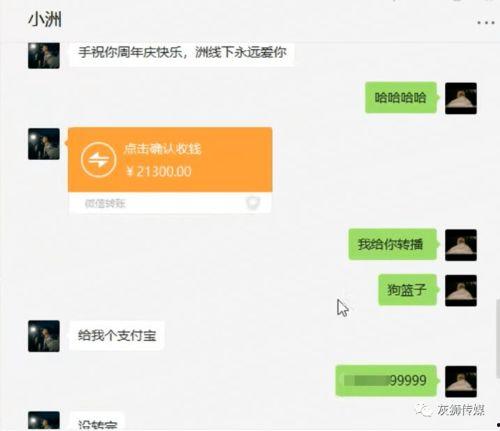Select the green bubble ending in 99999
Image resolution: width=500 pixels, height=431 pixels.
[386, 381]
